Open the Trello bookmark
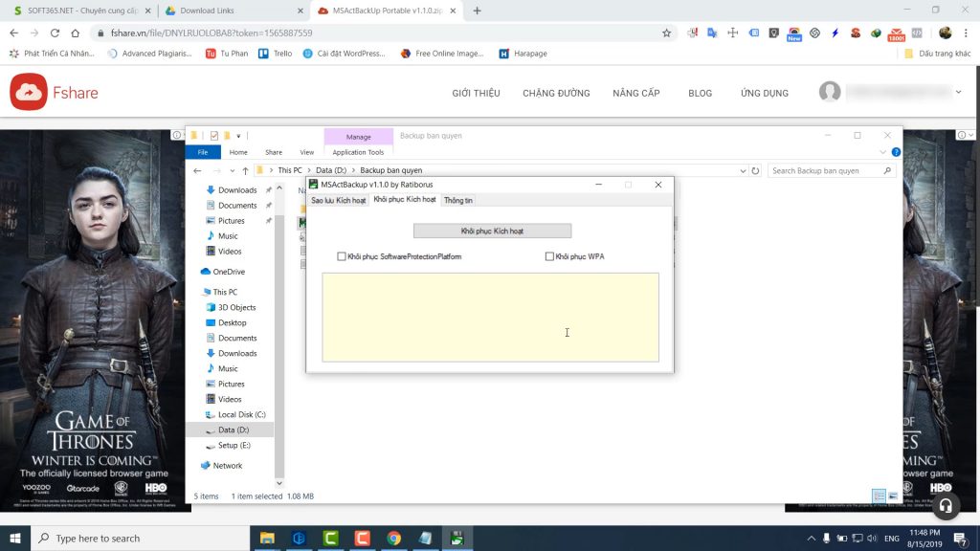Image resolution: width=980 pixels, height=551 pixels. click(276, 54)
